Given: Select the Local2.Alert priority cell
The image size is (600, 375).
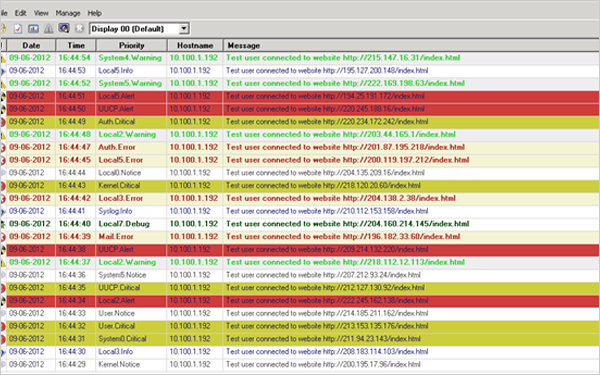Looking at the screenshot, I should [x=131, y=300].
